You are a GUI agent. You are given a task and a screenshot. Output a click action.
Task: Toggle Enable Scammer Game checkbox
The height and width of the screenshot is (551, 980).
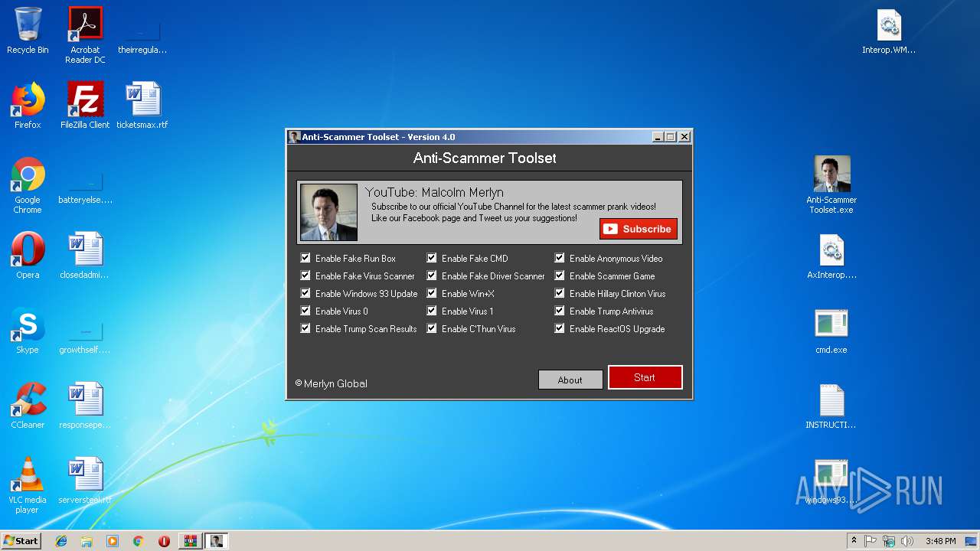click(x=560, y=275)
